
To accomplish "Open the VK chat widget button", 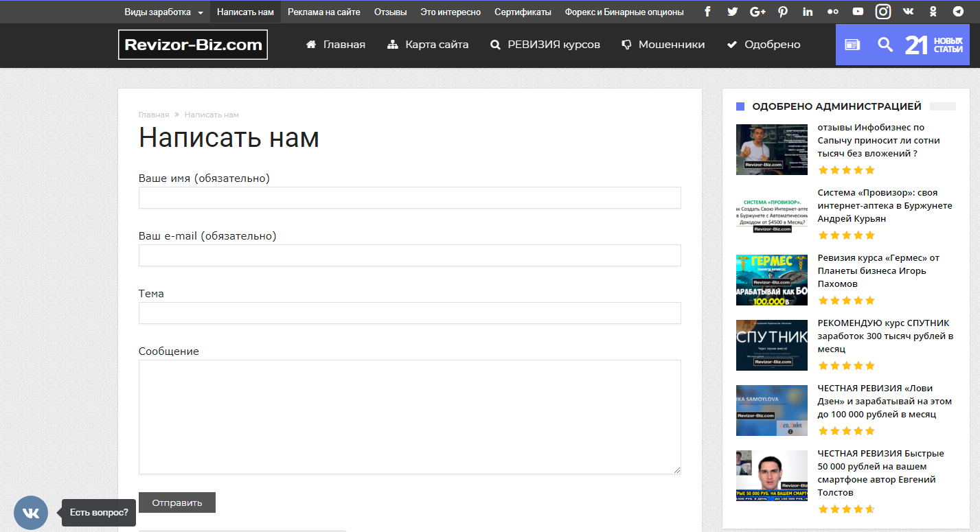I will pos(31,513).
